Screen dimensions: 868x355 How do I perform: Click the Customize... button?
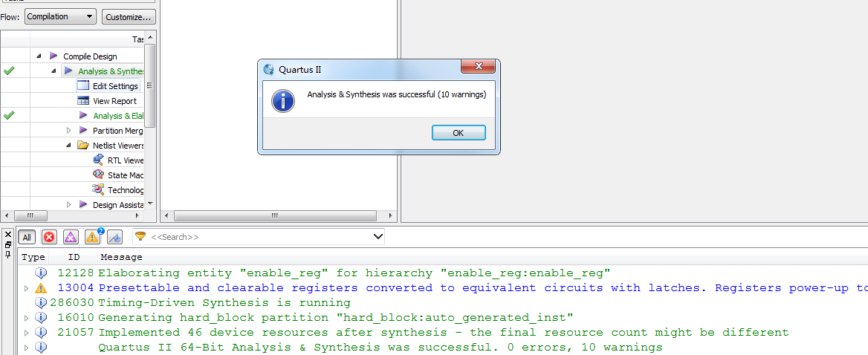coord(129,16)
